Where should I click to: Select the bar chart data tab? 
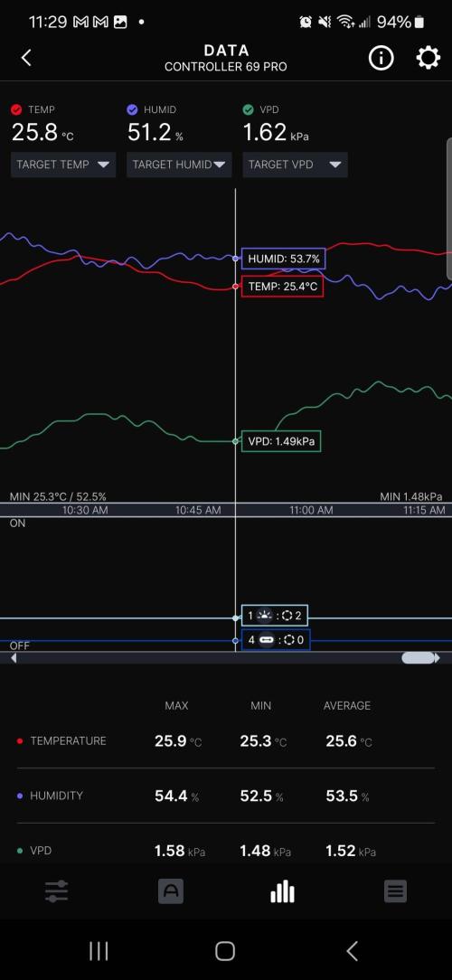coord(283,892)
